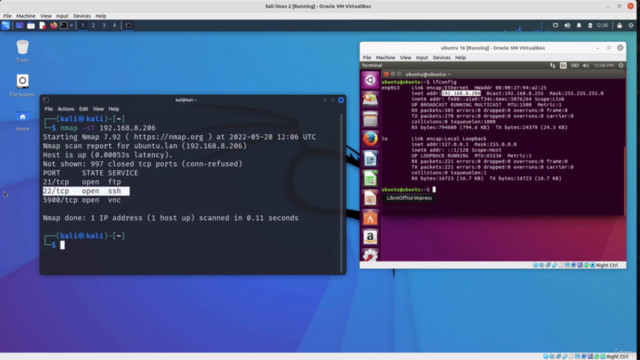Viewport: 640px width, 360px height.
Task: Click the lock screen icon in Kali panel
Action: 620,25
